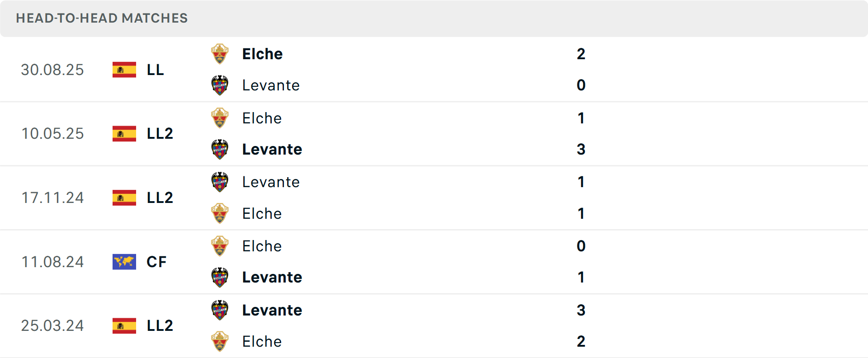Open Elche name in 25.03.24 match
This screenshot has height=358, width=868.
point(262,341)
